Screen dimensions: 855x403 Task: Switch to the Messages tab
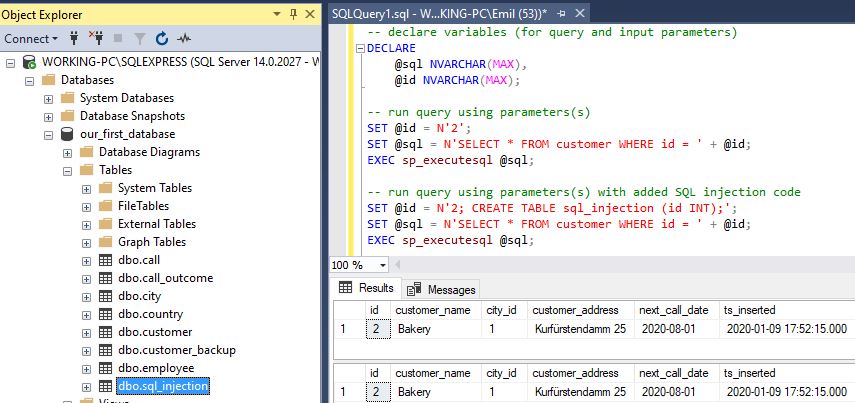pos(441,289)
